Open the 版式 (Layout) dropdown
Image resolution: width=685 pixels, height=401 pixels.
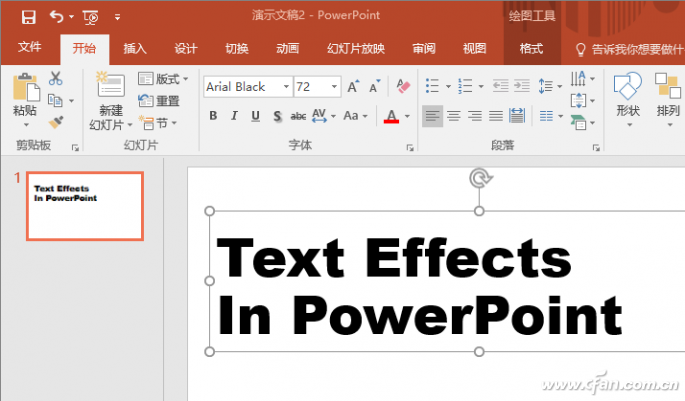tap(163, 79)
